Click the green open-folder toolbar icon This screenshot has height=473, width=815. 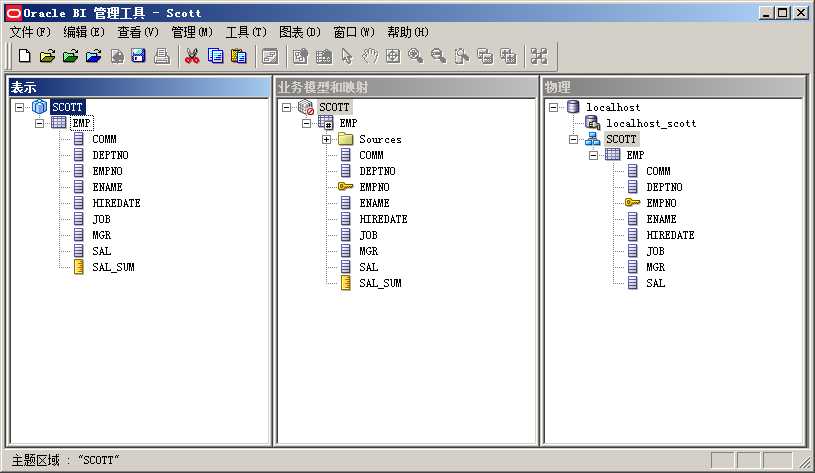(71, 56)
